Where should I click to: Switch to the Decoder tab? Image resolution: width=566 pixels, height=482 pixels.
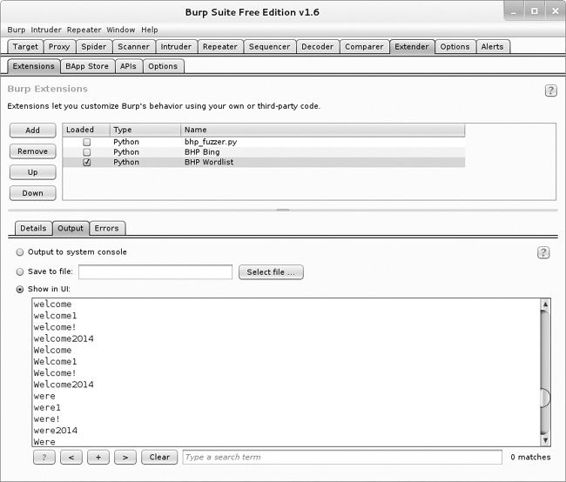point(318,47)
